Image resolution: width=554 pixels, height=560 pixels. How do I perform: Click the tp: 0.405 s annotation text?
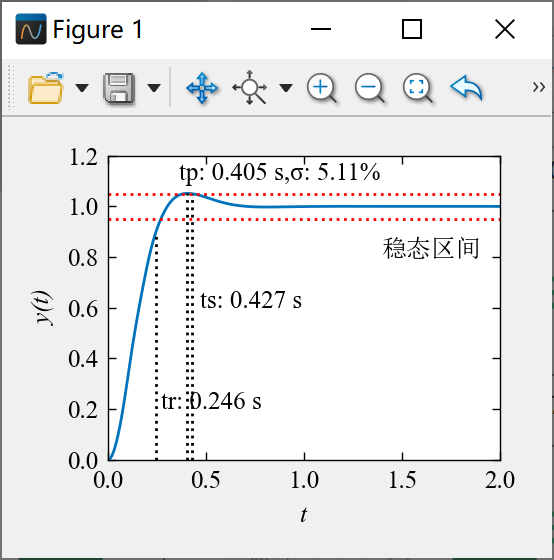pyautogui.click(x=231, y=172)
